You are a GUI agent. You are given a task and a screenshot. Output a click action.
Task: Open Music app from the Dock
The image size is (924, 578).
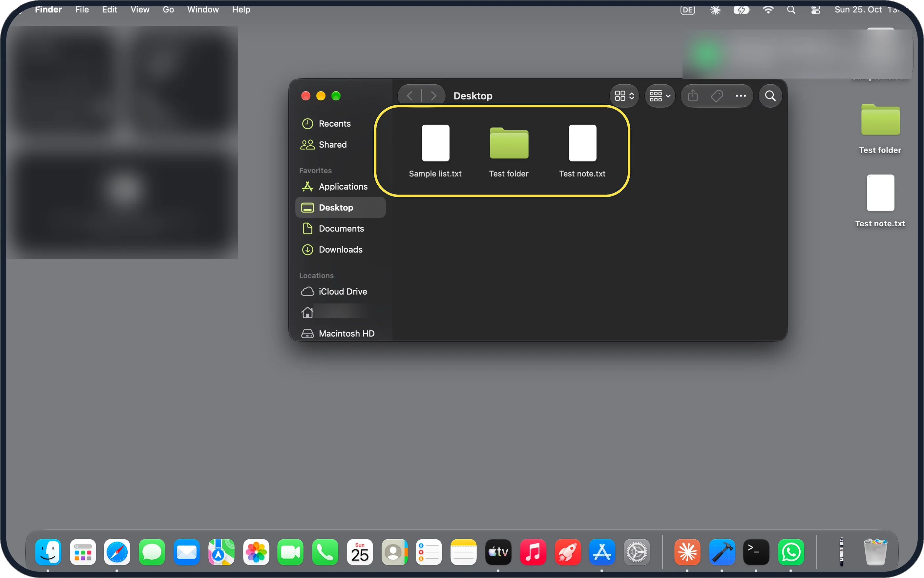tap(533, 552)
